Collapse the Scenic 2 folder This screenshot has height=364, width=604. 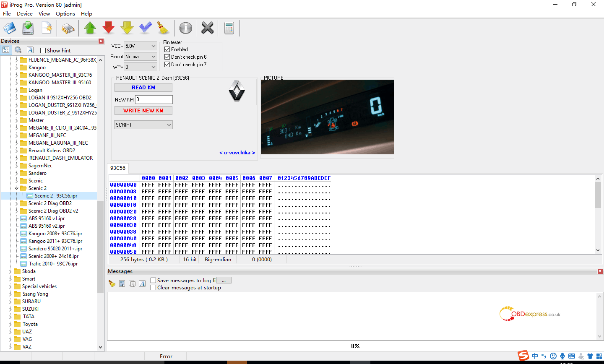17,188
